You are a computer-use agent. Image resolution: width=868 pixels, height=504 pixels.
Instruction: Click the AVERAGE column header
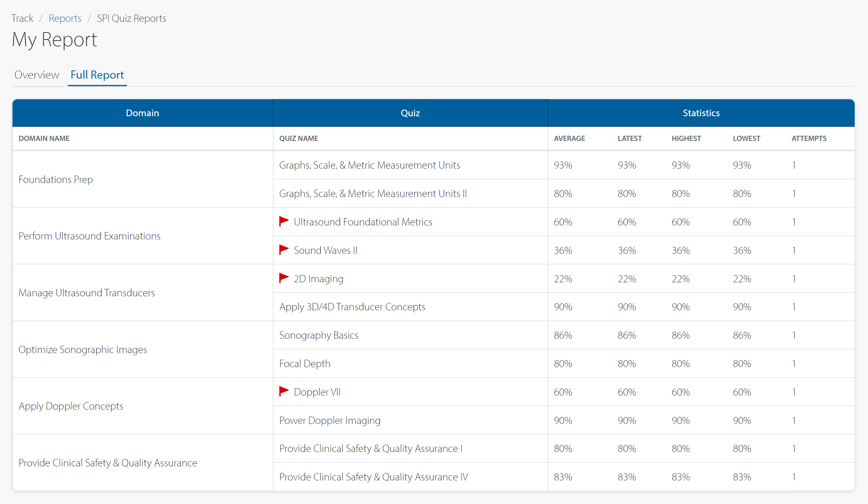pyautogui.click(x=569, y=138)
